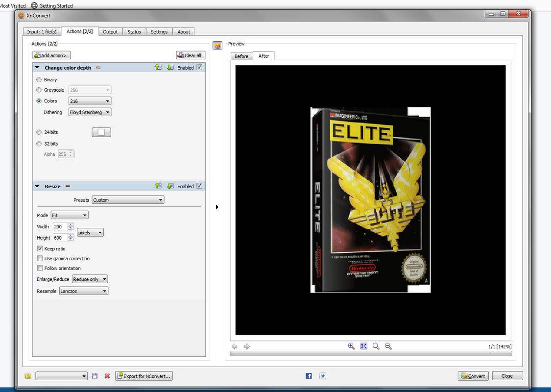
Task: Enable Follow orientation checkbox
Action: (x=40, y=268)
